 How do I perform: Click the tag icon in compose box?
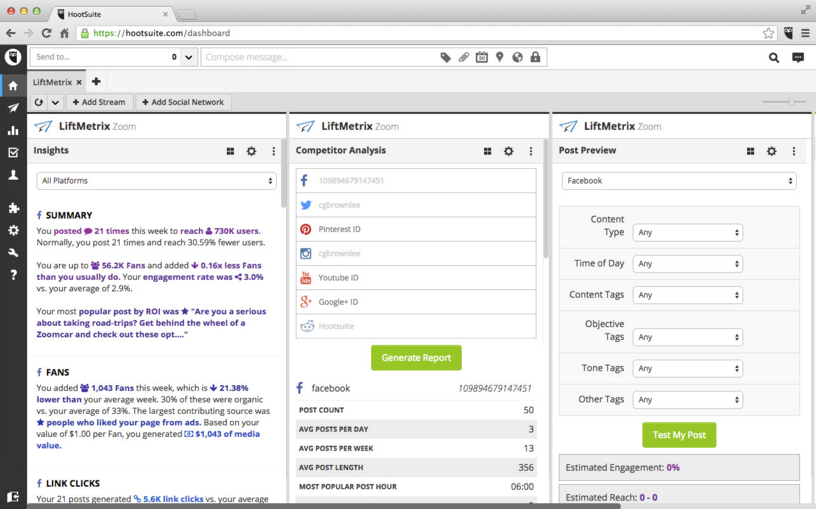click(x=445, y=57)
